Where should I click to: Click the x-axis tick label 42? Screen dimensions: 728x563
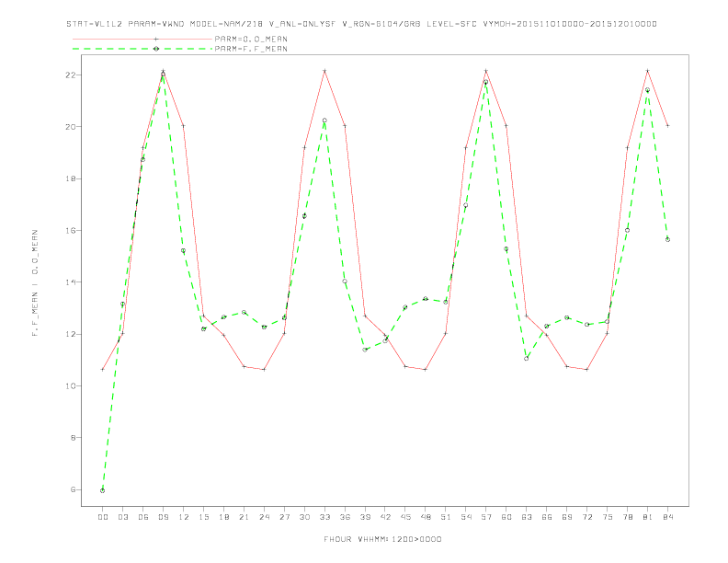tap(385, 517)
